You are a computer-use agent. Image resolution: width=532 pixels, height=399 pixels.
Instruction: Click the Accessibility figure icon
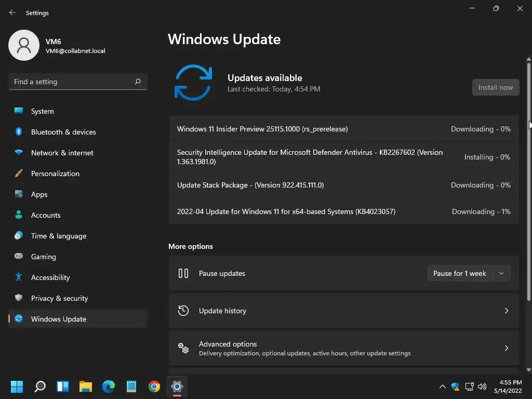click(x=19, y=277)
